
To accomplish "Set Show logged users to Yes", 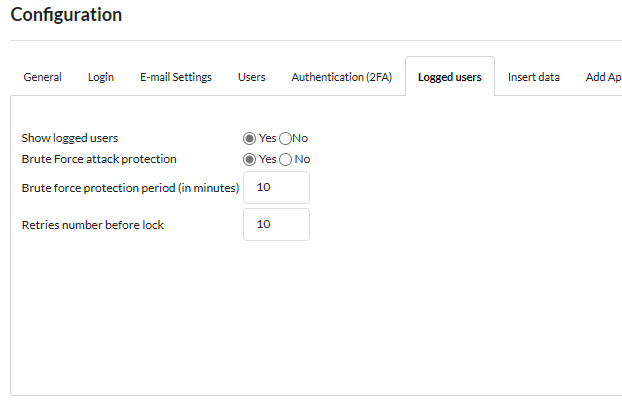I will [x=250, y=138].
